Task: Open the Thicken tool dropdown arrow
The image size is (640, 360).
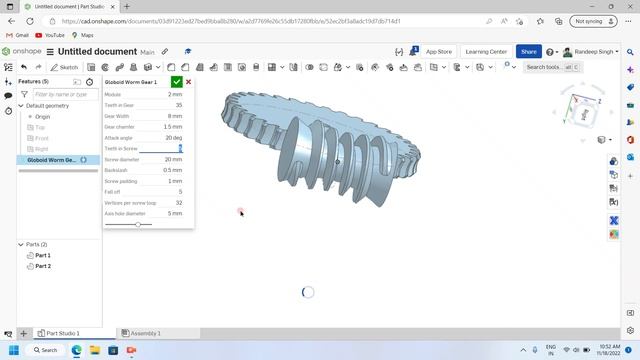Action: (158, 67)
